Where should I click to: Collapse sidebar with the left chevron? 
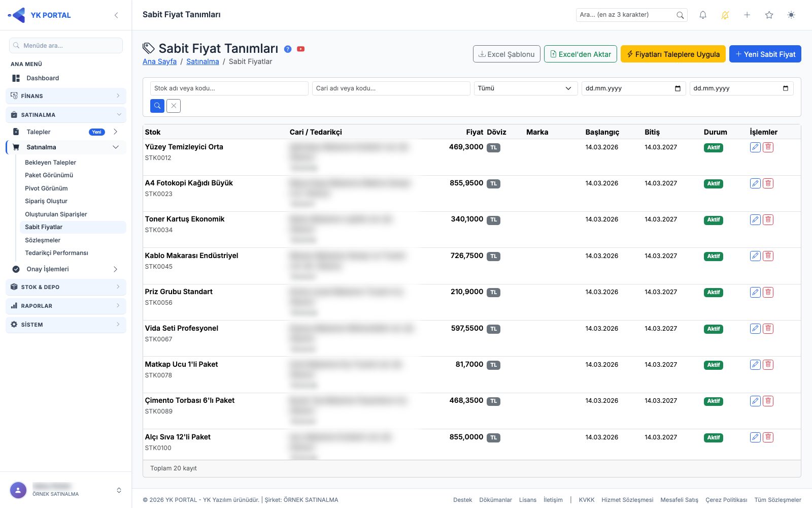[x=116, y=15]
